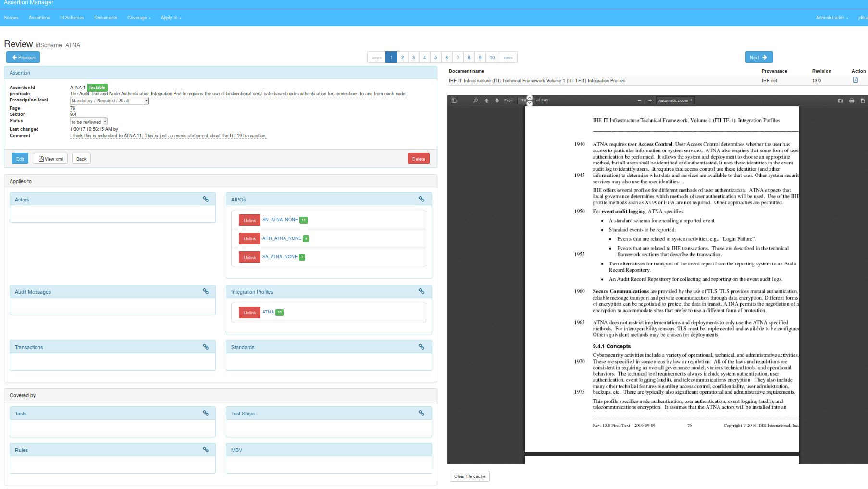Open the Id Schemes menu item

coord(72,18)
